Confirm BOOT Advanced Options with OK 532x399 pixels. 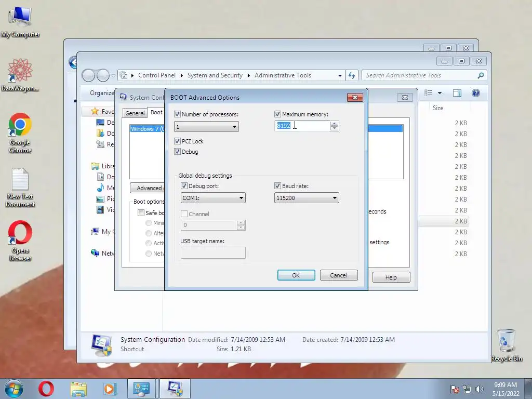pos(296,275)
